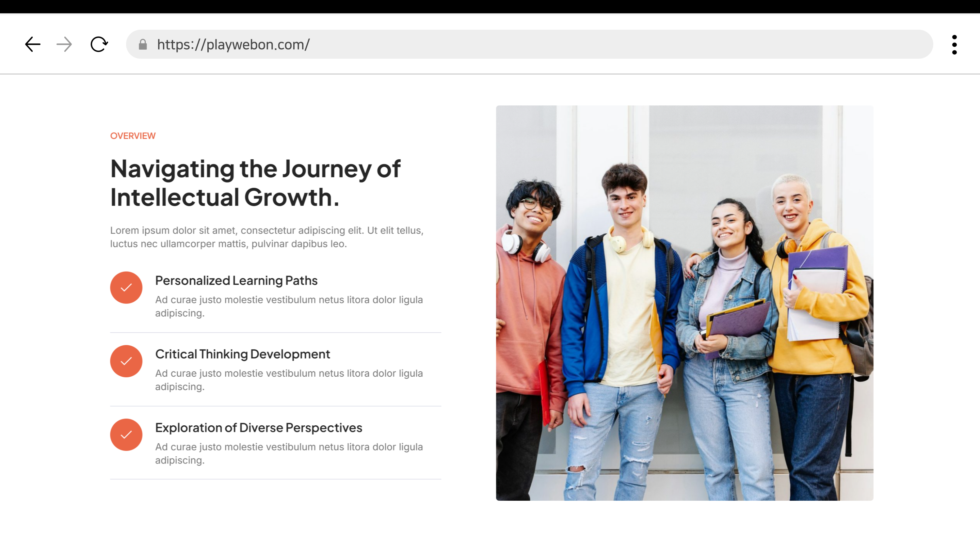Click the checkmark icon beside Critical Thinking Development
Screen dimensions: 980x551
(x=126, y=361)
